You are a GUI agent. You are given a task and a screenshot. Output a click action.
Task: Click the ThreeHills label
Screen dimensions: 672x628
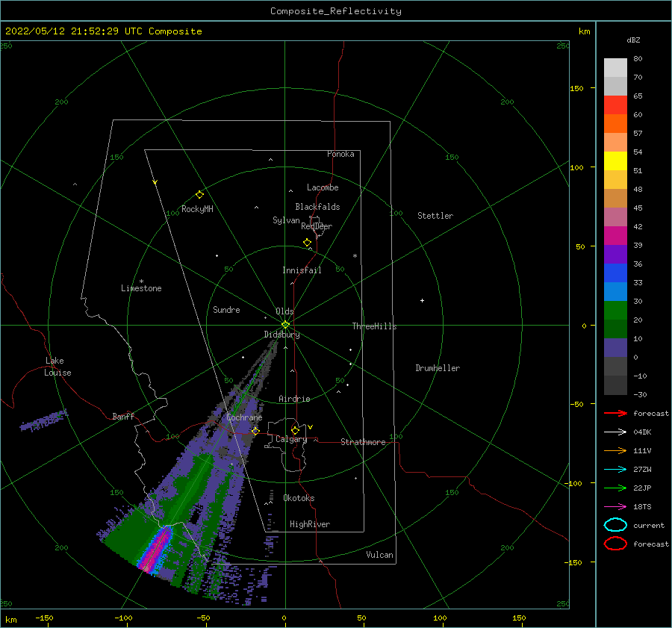(374, 326)
